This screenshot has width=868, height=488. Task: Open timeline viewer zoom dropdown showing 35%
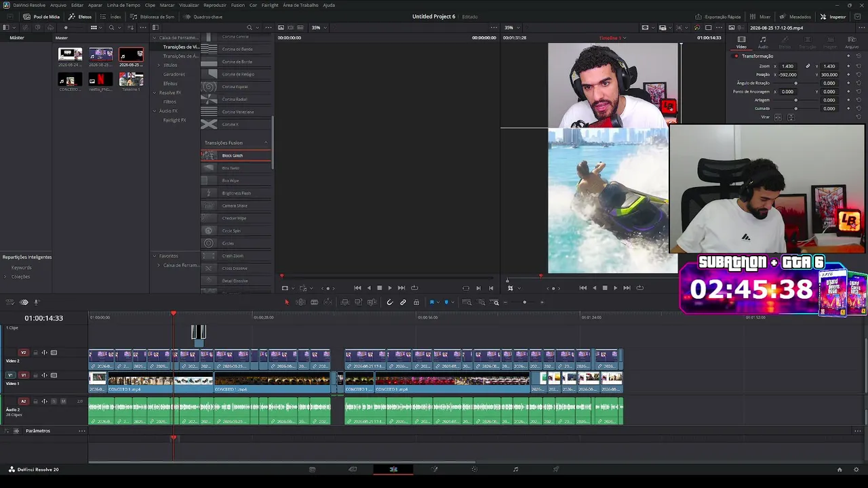click(511, 28)
